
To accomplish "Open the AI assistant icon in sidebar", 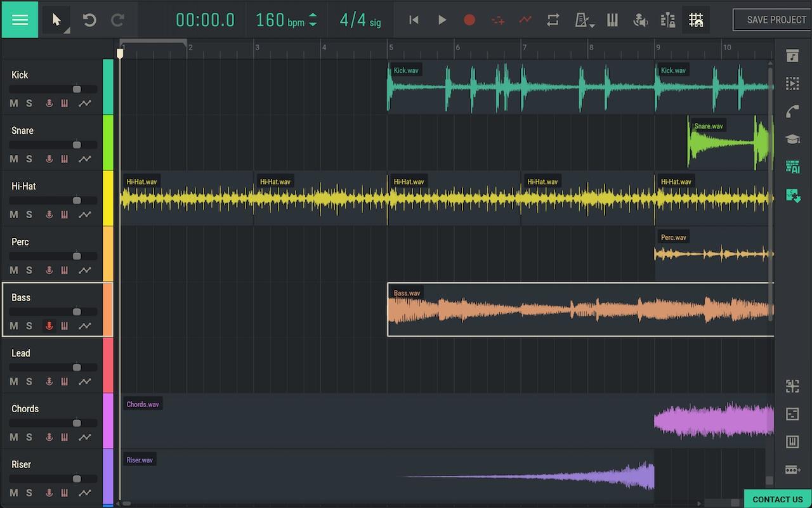I will click(792, 167).
